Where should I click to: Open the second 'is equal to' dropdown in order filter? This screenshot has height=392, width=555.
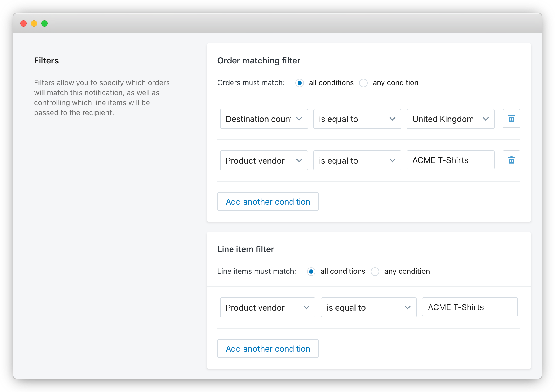pyautogui.click(x=357, y=160)
